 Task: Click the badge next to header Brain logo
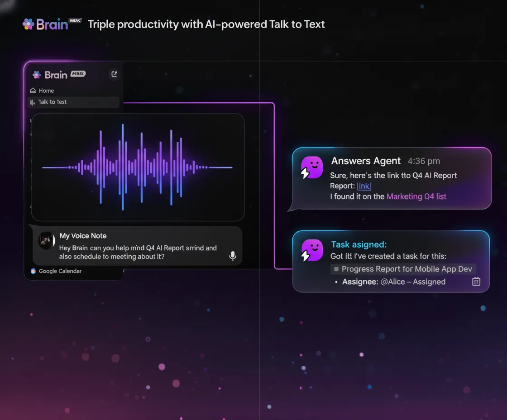(75, 20)
